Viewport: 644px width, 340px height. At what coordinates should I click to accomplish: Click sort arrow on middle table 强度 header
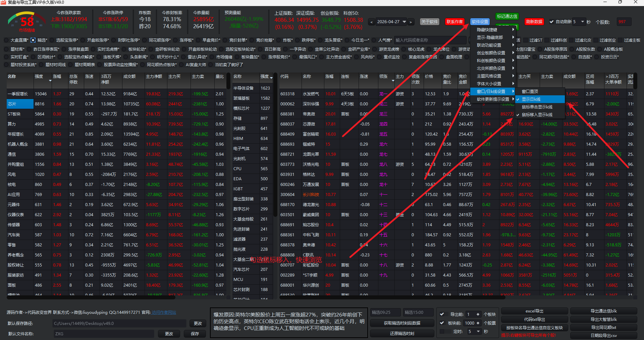coord(271,78)
